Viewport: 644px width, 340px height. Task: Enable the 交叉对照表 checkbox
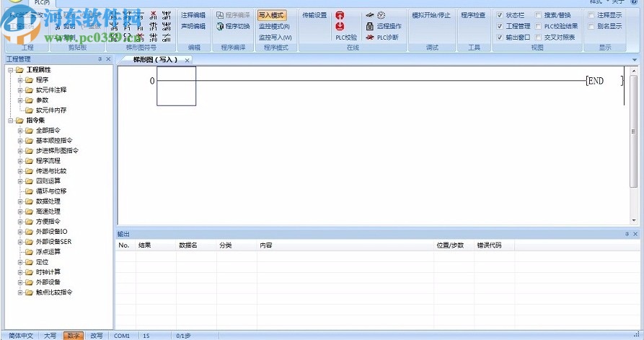coord(538,37)
